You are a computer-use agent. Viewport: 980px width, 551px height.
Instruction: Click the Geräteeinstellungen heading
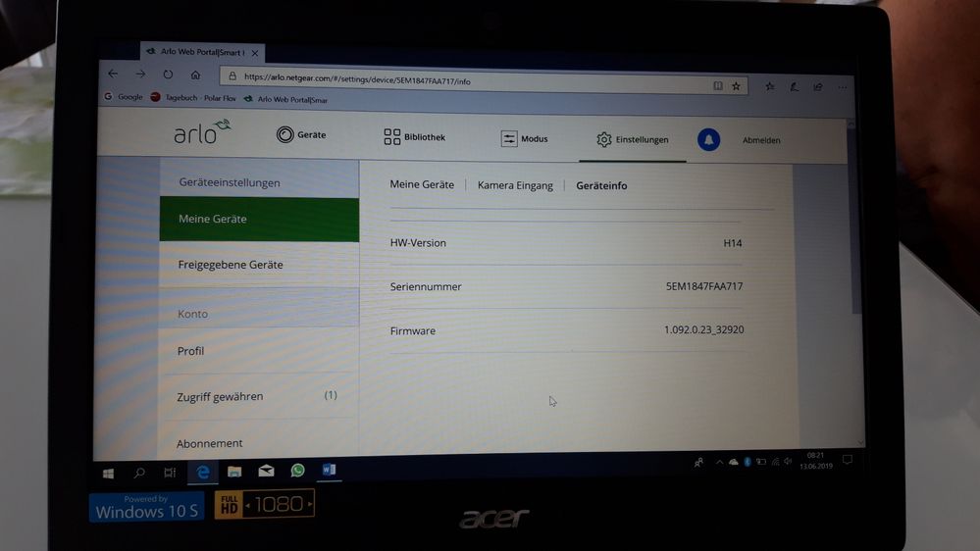point(230,183)
